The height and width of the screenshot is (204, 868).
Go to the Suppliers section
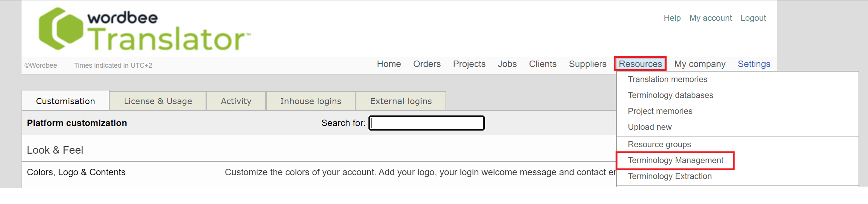point(587,64)
